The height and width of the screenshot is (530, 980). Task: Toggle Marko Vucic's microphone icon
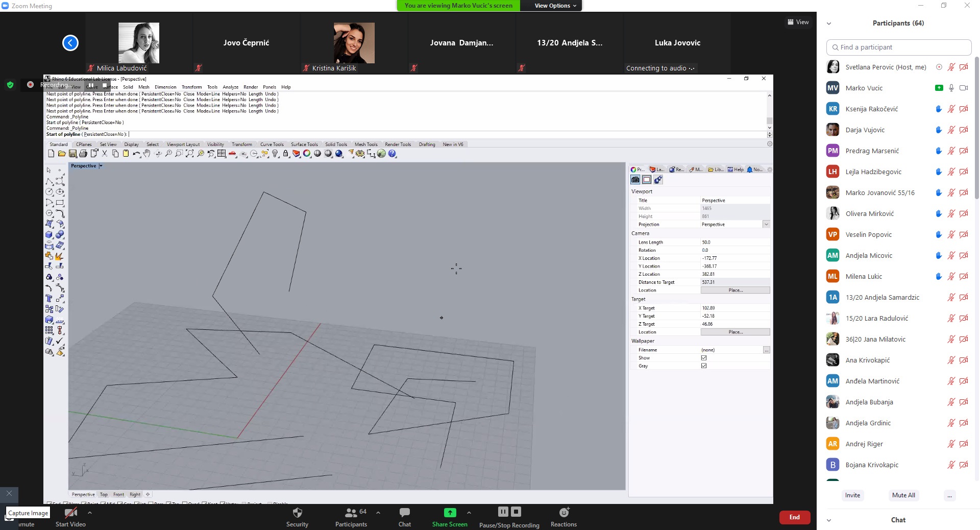click(x=951, y=88)
